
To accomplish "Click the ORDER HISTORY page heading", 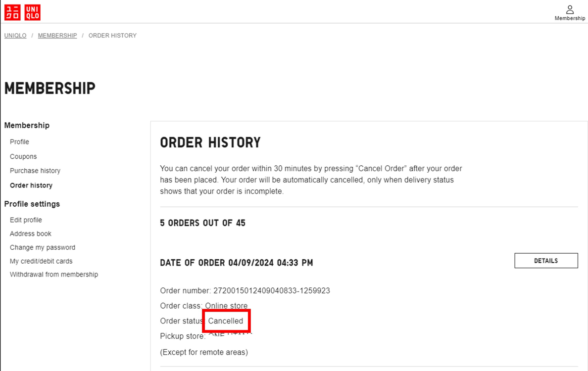I will pos(210,142).
